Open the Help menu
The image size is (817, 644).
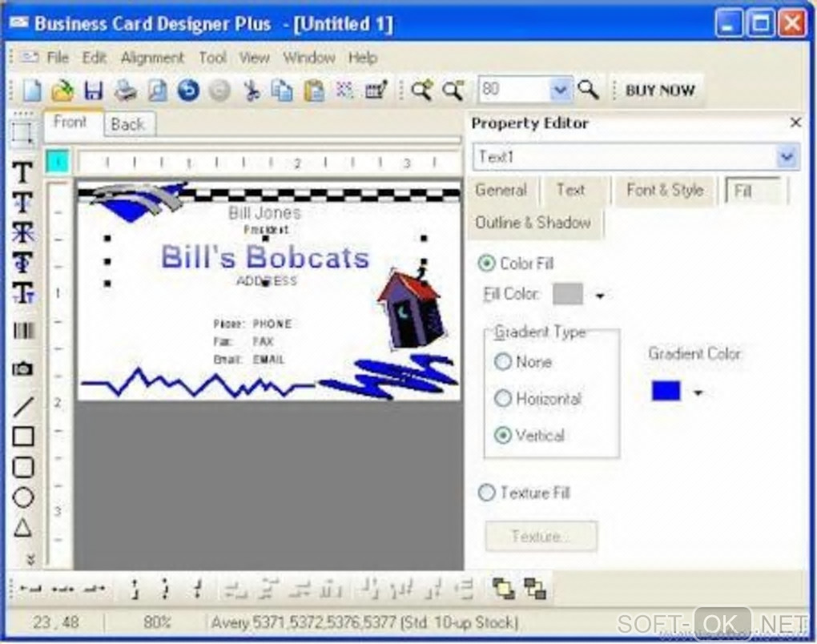point(363,58)
